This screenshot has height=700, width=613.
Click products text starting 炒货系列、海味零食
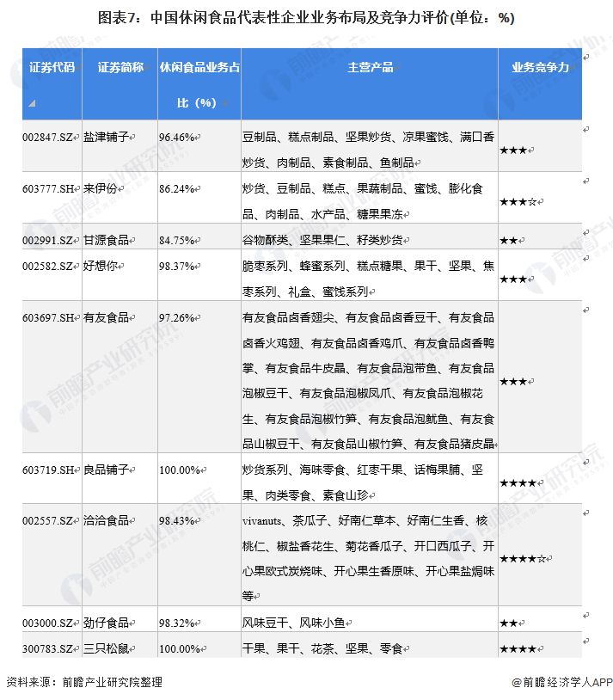pos(363,482)
